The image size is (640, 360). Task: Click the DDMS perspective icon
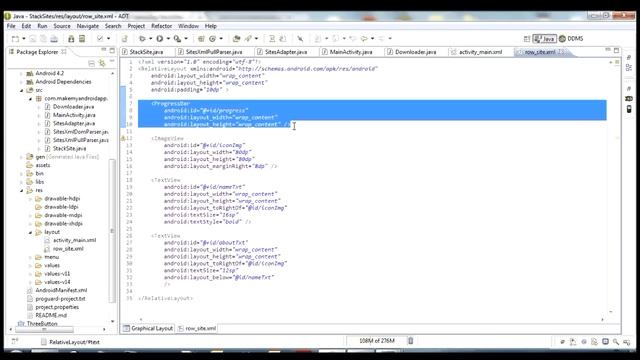[571, 39]
